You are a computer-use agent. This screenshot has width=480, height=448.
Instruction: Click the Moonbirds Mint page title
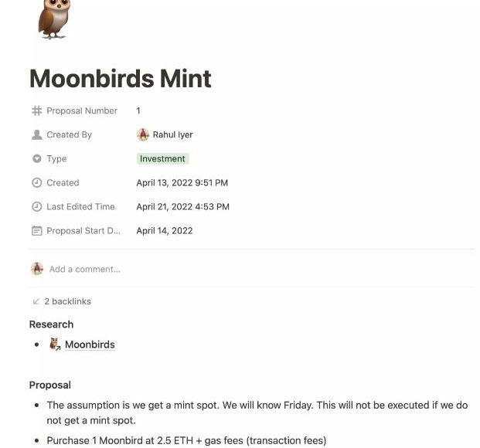point(121,79)
